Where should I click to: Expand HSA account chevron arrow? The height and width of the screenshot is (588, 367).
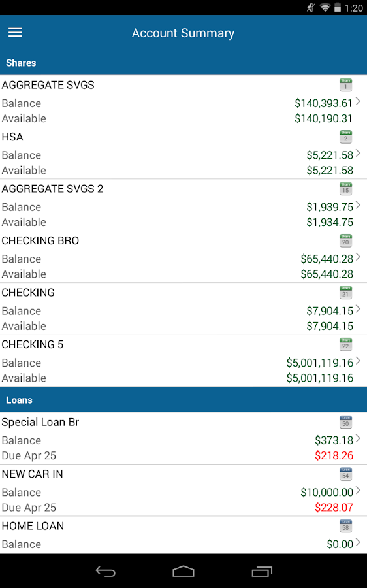point(358,153)
